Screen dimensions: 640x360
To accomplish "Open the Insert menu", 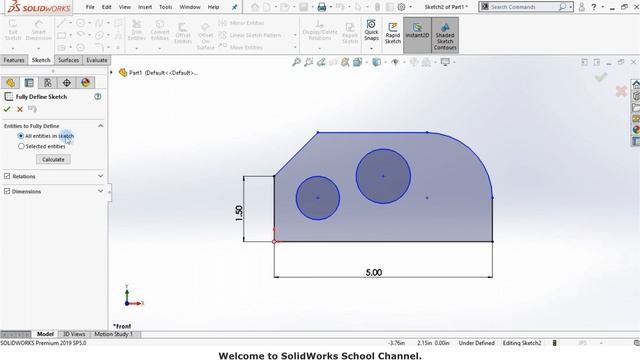I will point(145,7).
